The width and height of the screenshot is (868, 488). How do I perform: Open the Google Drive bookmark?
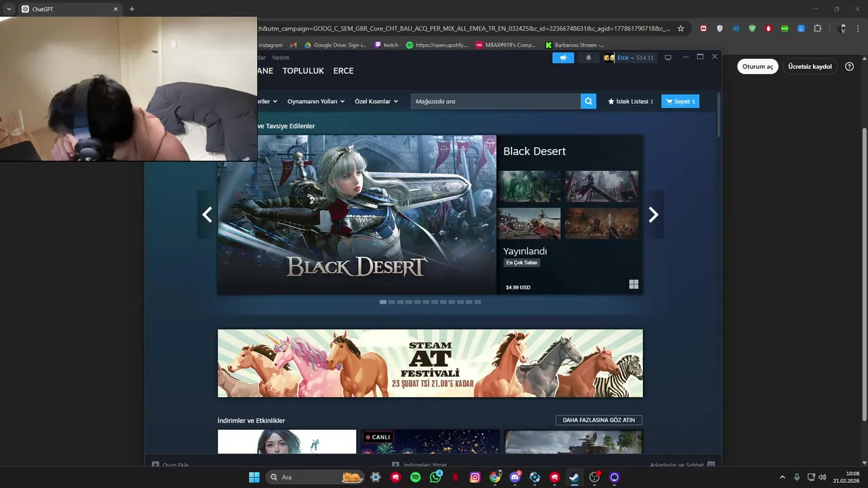coord(335,45)
